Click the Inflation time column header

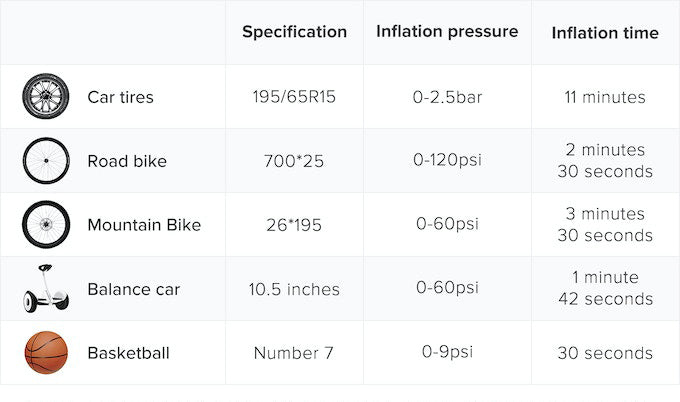coord(605,33)
